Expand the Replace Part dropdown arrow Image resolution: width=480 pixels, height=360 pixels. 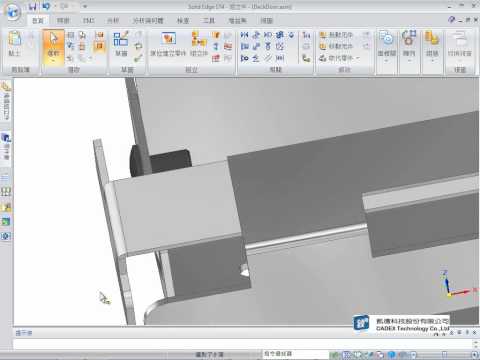click(358, 58)
